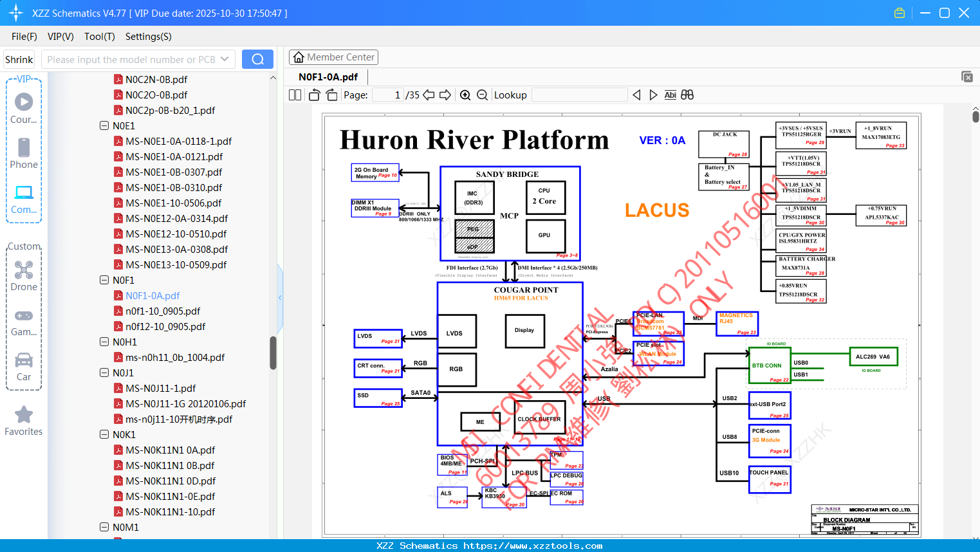The image size is (980, 552).
Task: Open N0C2N-0B.pdf in the tree
Action: coord(156,80)
